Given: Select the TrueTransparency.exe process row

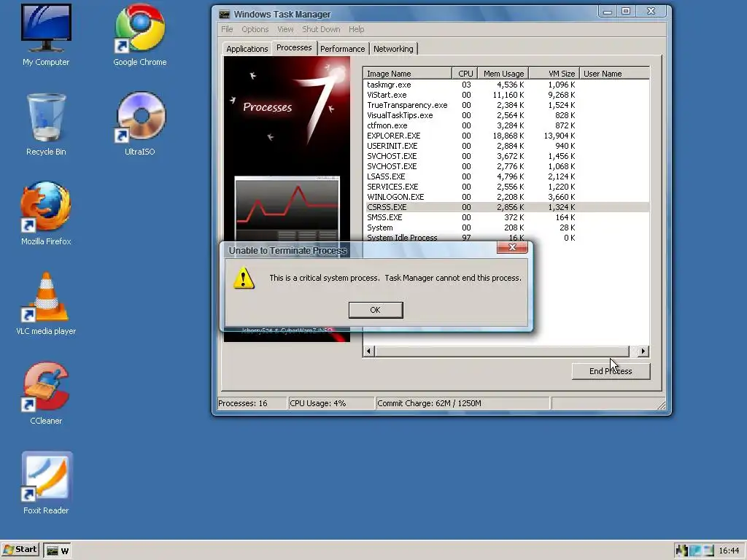Looking at the screenshot, I should (x=506, y=105).
